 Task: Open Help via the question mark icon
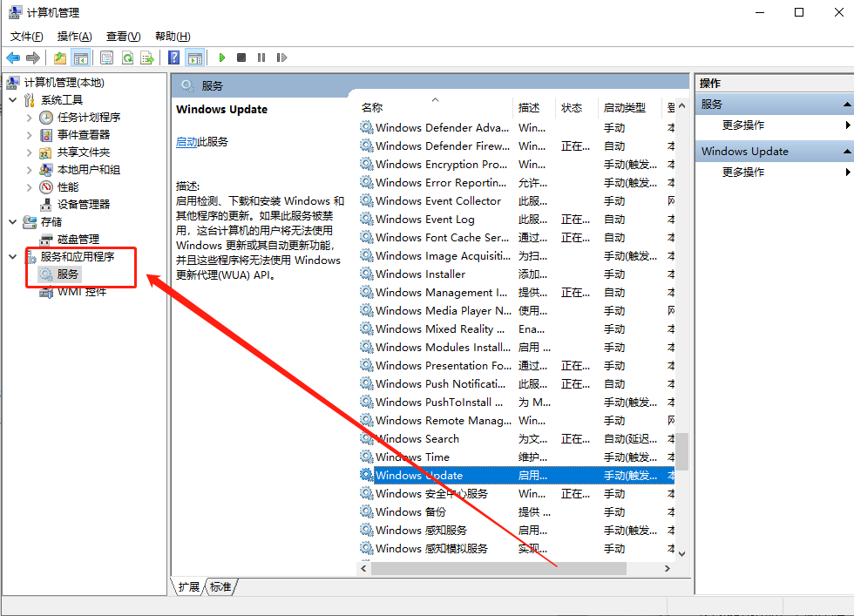click(173, 57)
